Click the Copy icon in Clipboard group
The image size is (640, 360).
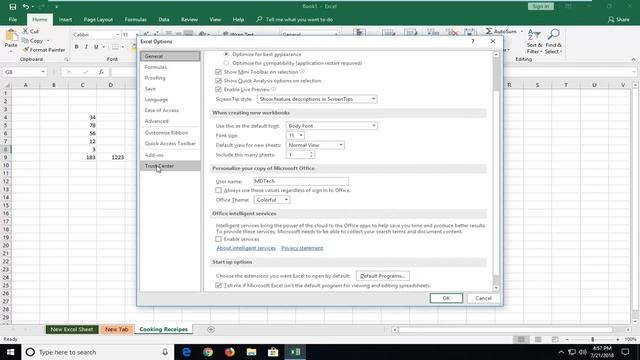pyautogui.click(x=25, y=40)
